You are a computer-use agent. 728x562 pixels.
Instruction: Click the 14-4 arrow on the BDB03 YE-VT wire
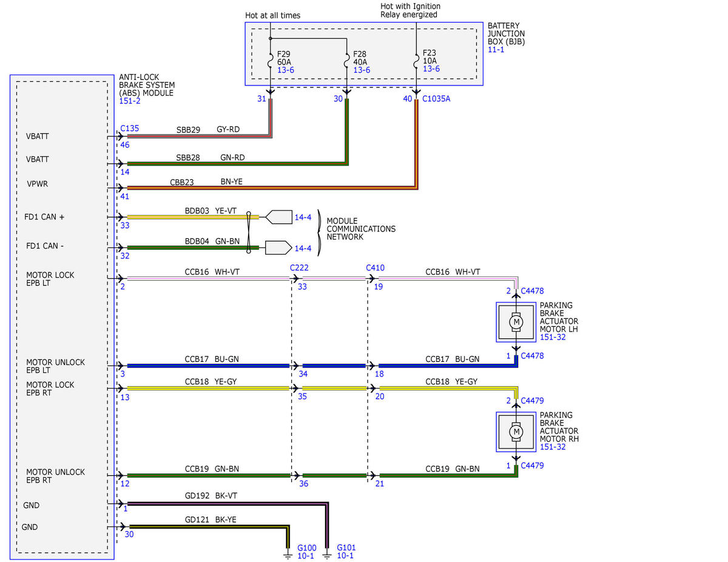(278, 216)
